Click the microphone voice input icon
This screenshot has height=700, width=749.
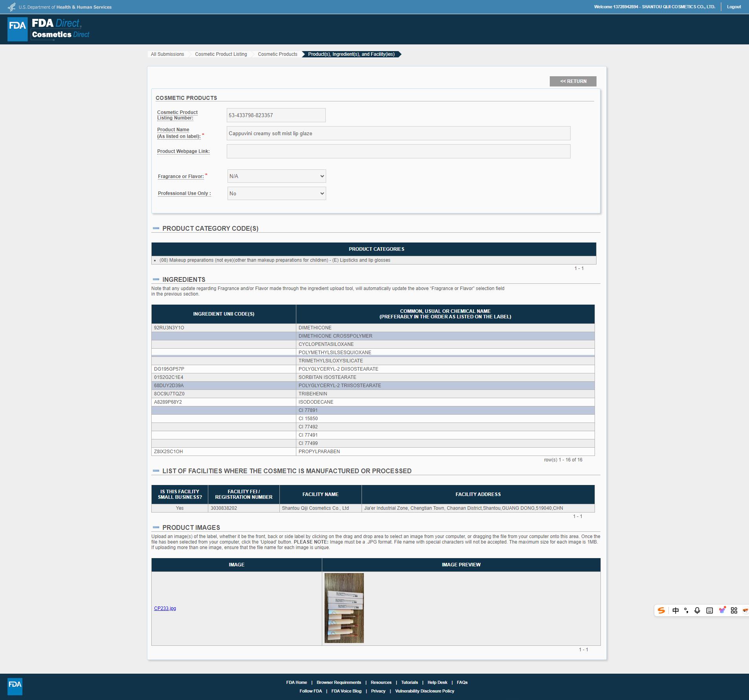(x=697, y=610)
